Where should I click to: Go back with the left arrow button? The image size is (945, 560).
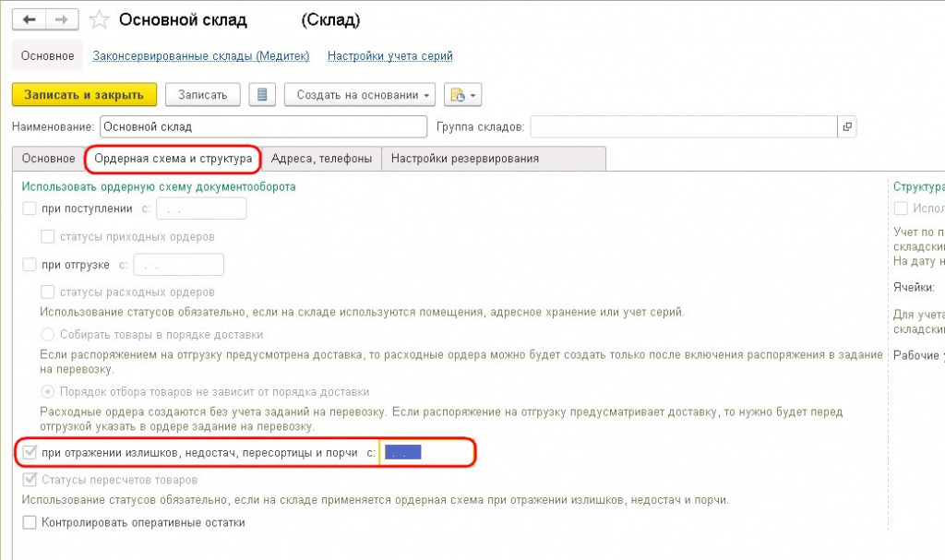click(29, 20)
